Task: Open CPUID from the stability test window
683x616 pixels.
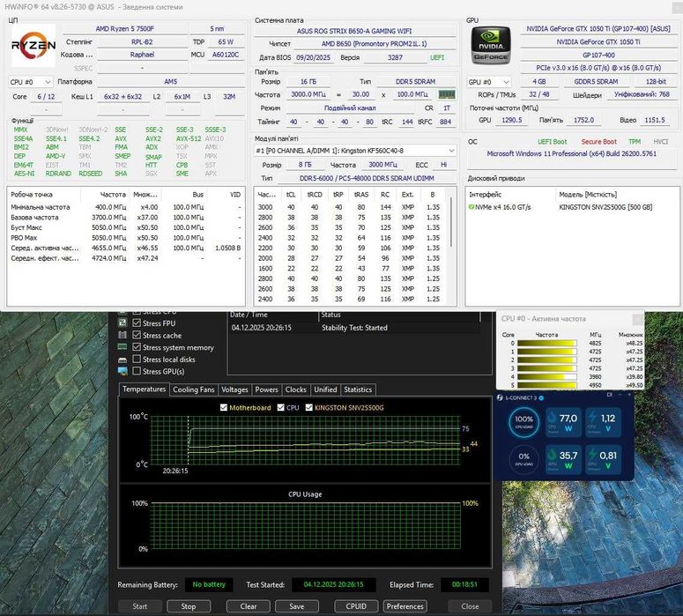Action: (x=356, y=606)
